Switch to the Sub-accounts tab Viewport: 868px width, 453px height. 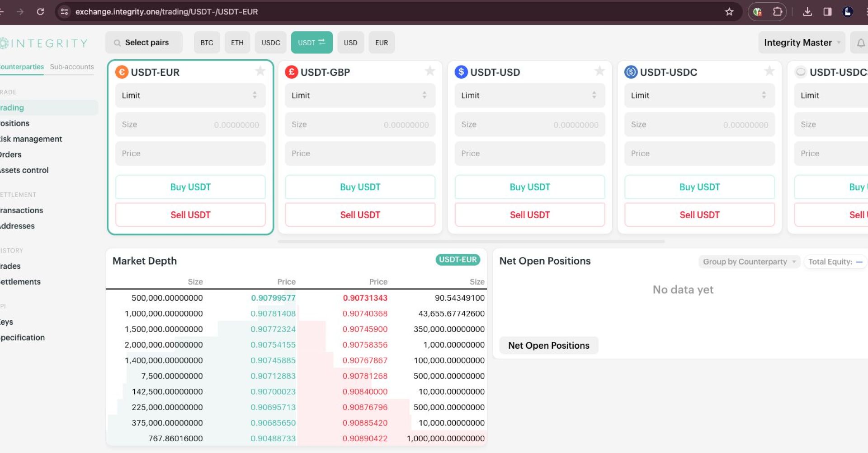point(71,66)
